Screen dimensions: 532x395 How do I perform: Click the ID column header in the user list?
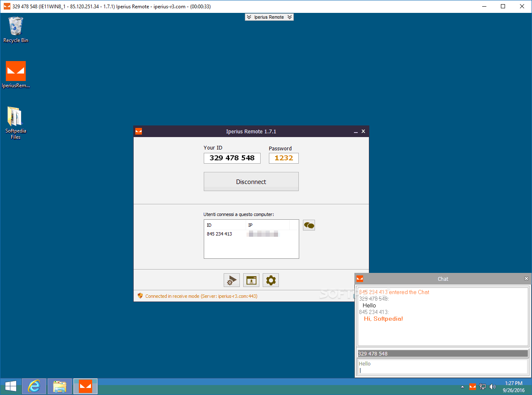pyautogui.click(x=225, y=225)
